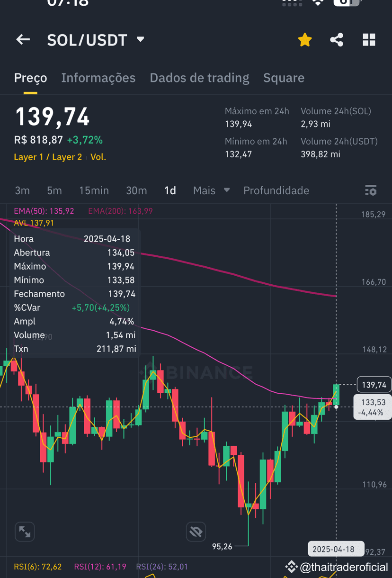Viewport: 392px width, 578px height.
Task: Tap the Volume 24h(USDT) value 398,82 mi
Action: click(x=321, y=154)
